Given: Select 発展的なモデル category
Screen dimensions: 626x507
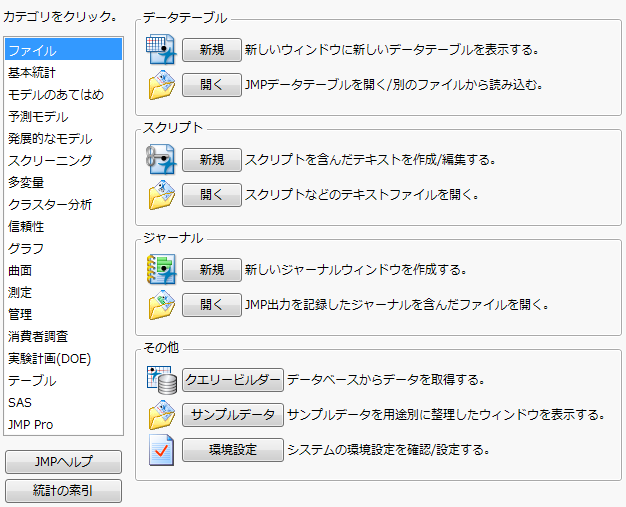Looking at the screenshot, I should pyautogui.click(x=63, y=139).
